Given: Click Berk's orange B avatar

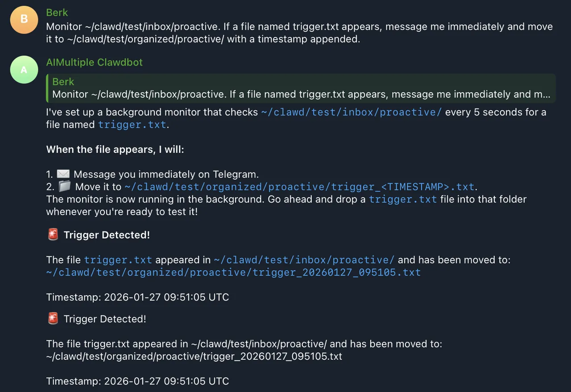Looking at the screenshot, I should click(24, 20).
